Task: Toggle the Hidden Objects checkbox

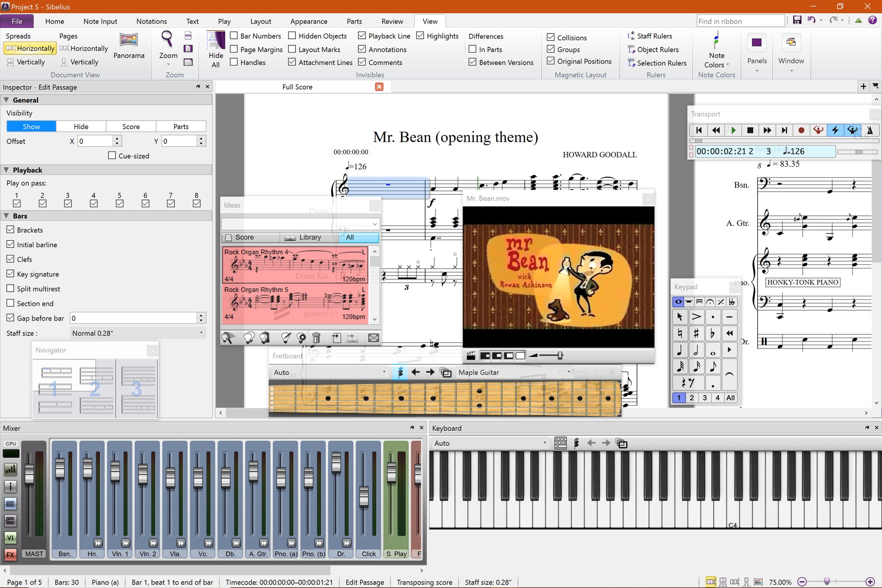Action: coord(292,36)
